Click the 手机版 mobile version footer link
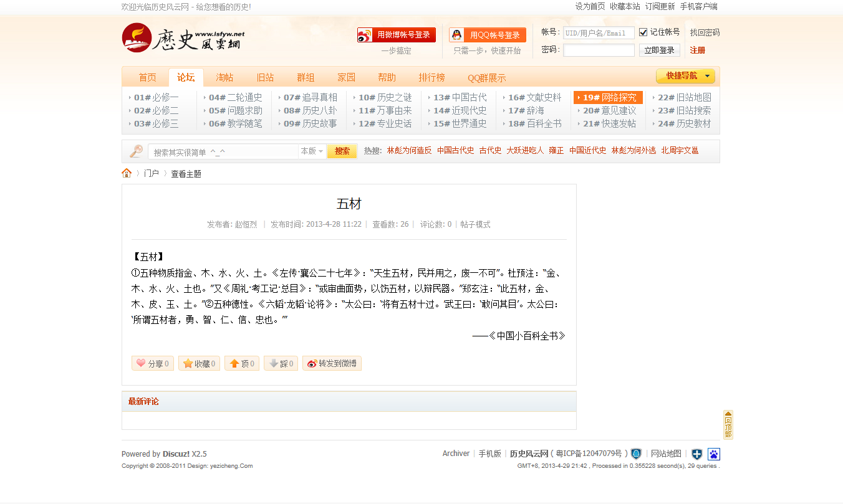The image size is (843, 504). [490, 454]
